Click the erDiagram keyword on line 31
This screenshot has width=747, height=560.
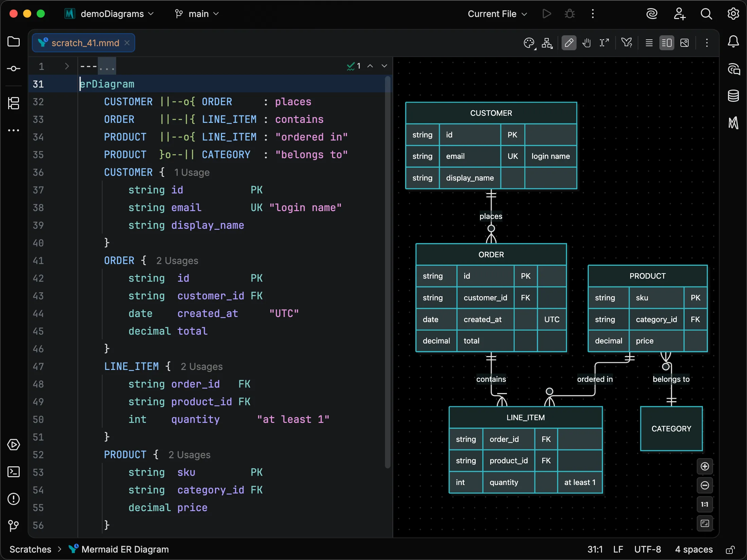pyautogui.click(x=107, y=84)
